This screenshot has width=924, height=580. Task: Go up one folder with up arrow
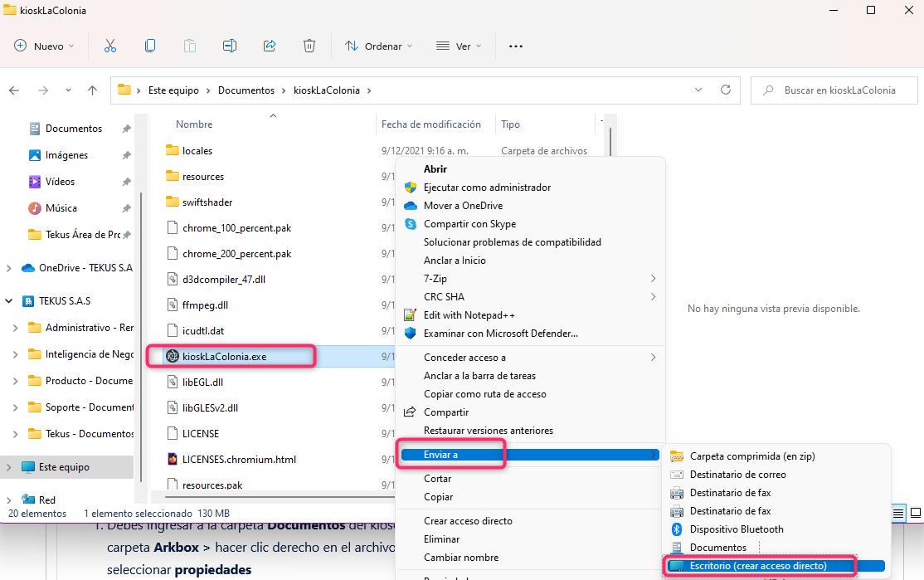[x=93, y=90]
